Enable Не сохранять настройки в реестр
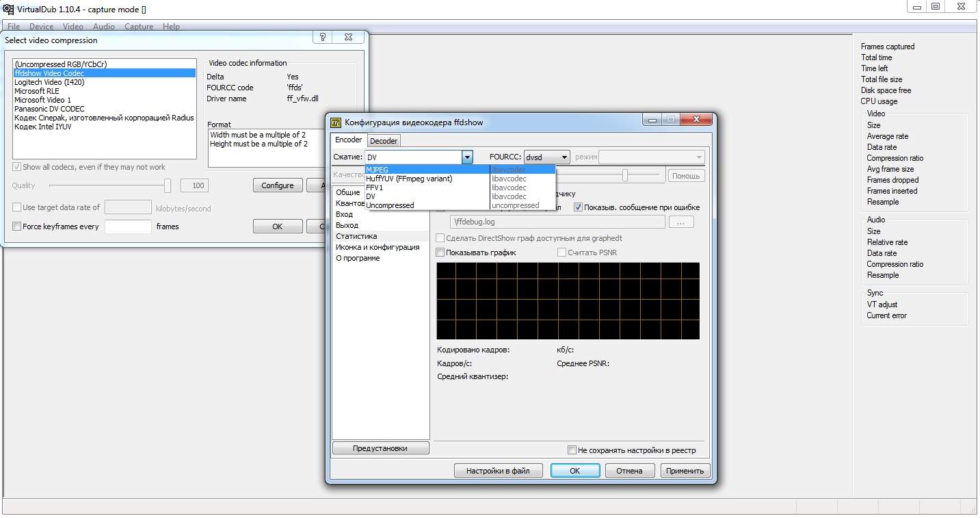 point(572,450)
